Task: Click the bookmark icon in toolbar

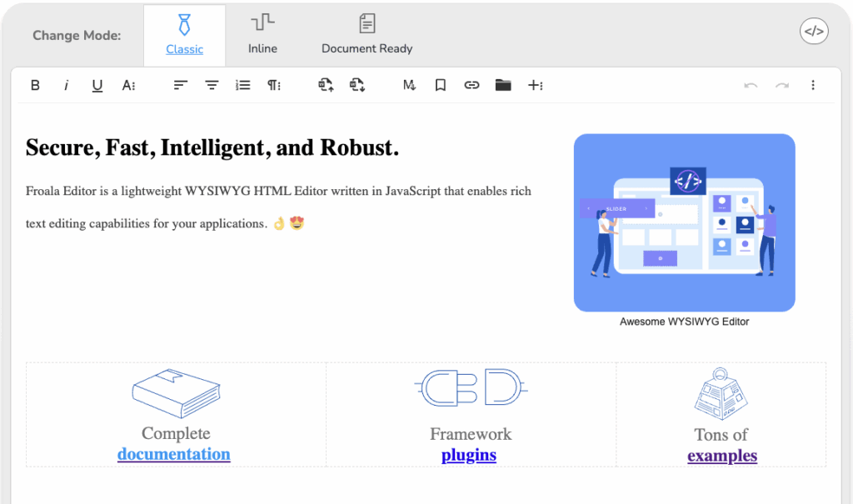Action: point(441,85)
